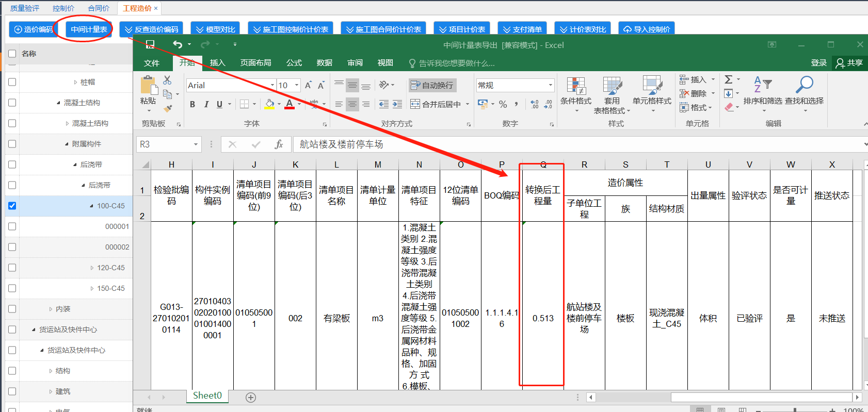The image size is (868, 412).
Task: Decrease font size with smaller A icon
Action: pos(321,85)
